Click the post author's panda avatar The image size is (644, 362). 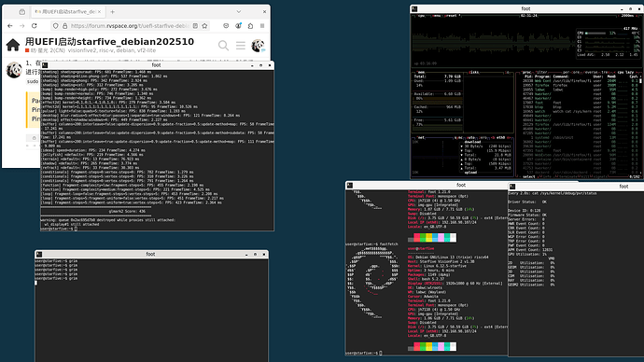(x=14, y=70)
